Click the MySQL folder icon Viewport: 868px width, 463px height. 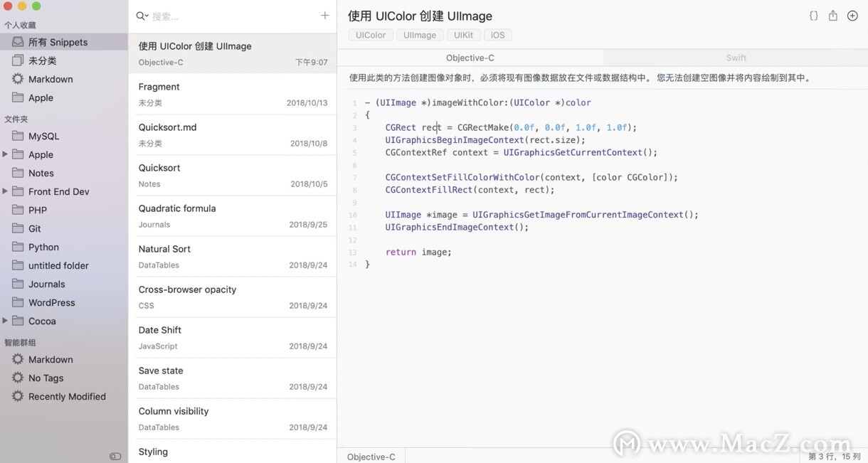(x=18, y=136)
